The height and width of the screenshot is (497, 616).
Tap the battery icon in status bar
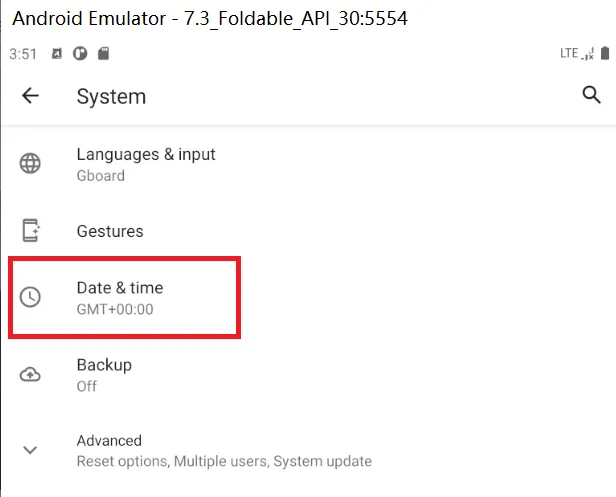[605, 53]
